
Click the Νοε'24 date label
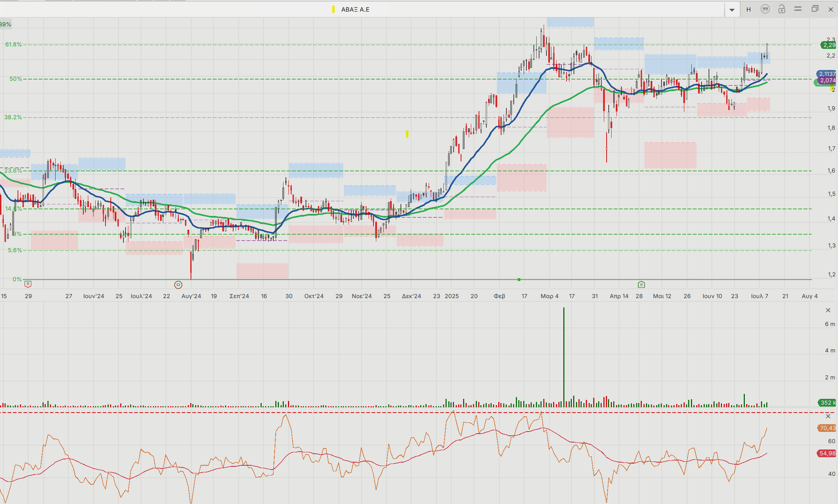(362, 296)
